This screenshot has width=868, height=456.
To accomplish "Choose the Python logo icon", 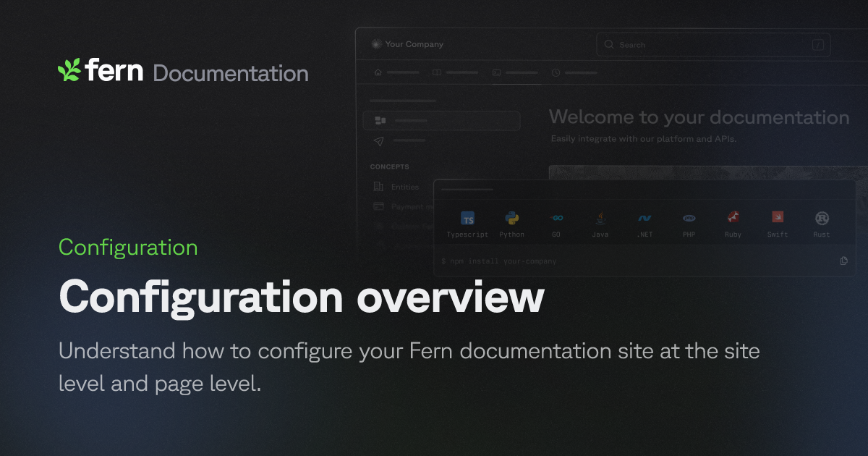I will point(512,218).
